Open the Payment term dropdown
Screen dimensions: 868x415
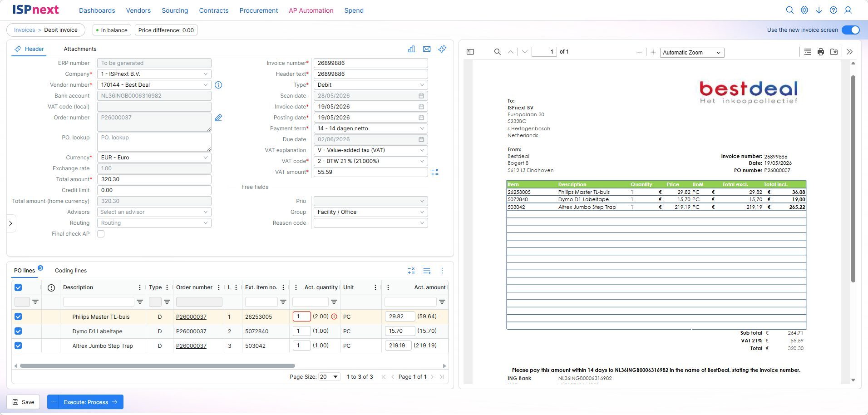pyautogui.click(x=370, y=128)
